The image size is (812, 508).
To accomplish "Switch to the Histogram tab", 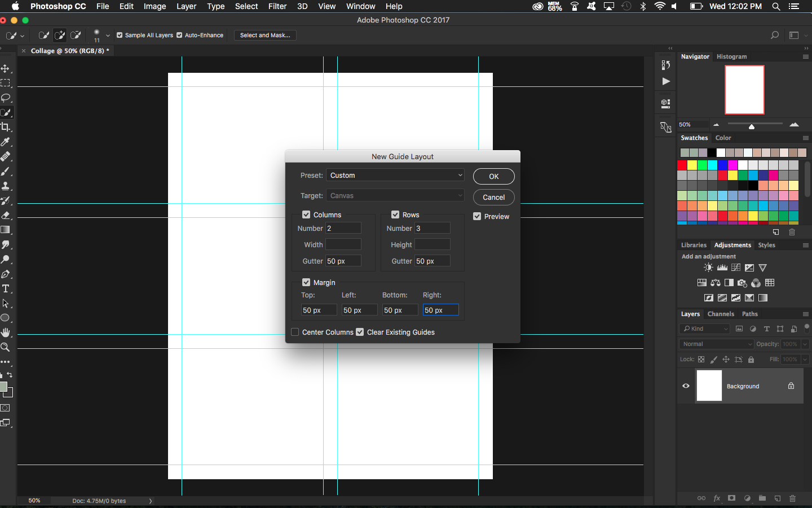I will [731, 56].
